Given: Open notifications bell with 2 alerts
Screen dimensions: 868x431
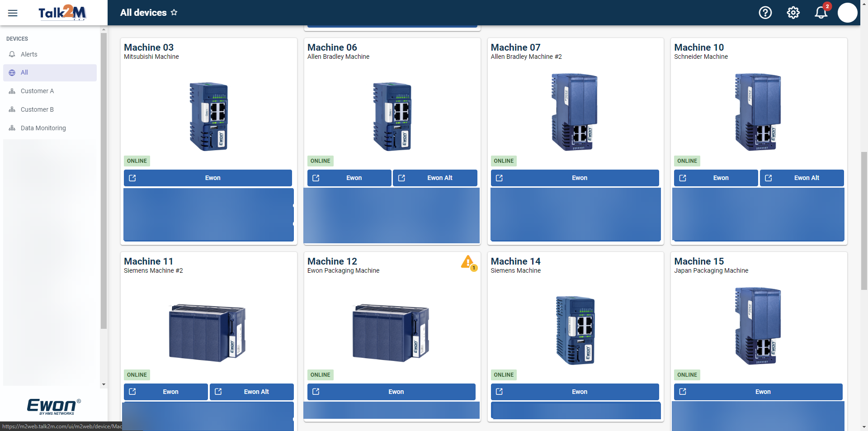Looking at the screenshot, I should click(x=821, y=12).
